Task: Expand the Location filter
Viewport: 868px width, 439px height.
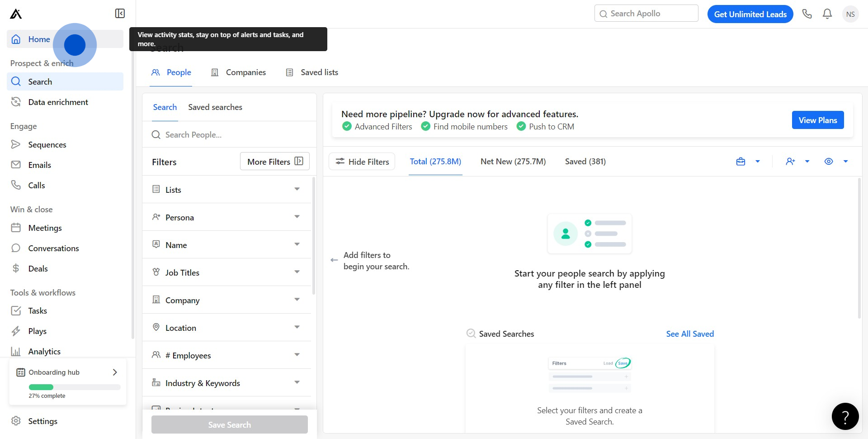Action: click(227, 328)
